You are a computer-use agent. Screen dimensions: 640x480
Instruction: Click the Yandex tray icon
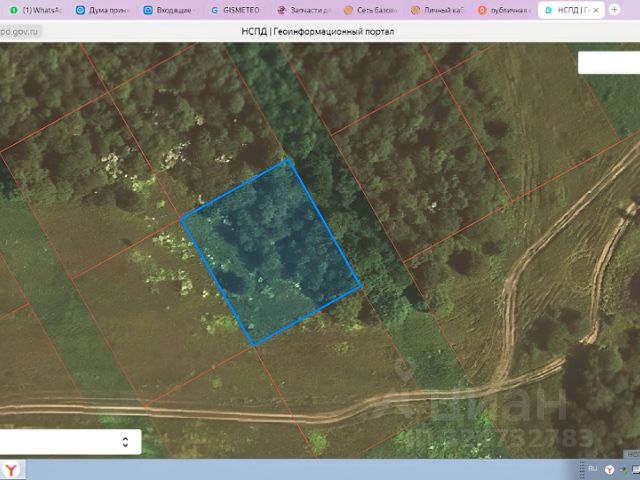tap(609, 470)
